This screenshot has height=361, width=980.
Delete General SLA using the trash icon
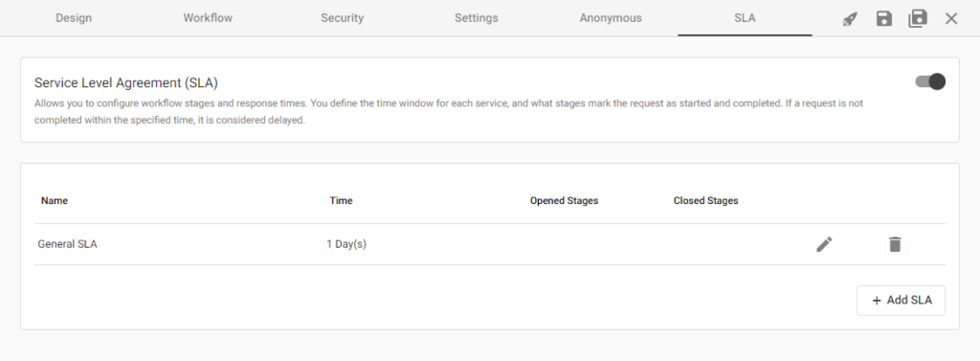click(x=895, y=244)
